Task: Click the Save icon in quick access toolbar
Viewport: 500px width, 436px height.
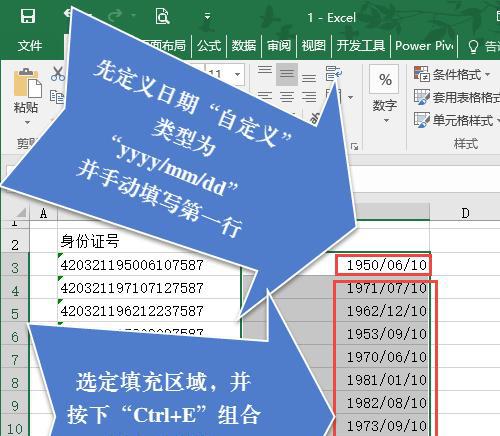Action: 28,16
